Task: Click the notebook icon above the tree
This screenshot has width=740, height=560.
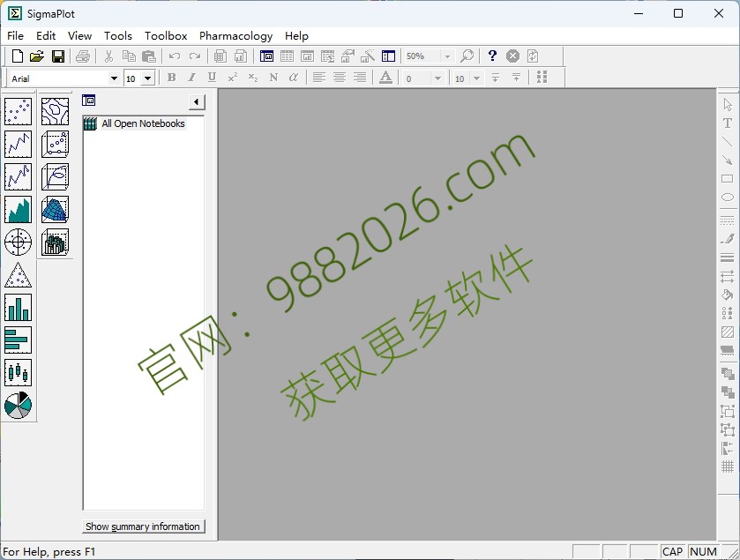Action: point(89,101)
